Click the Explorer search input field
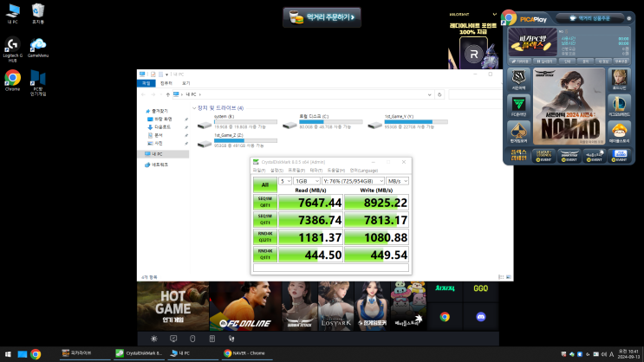 (x=475, y=94)
